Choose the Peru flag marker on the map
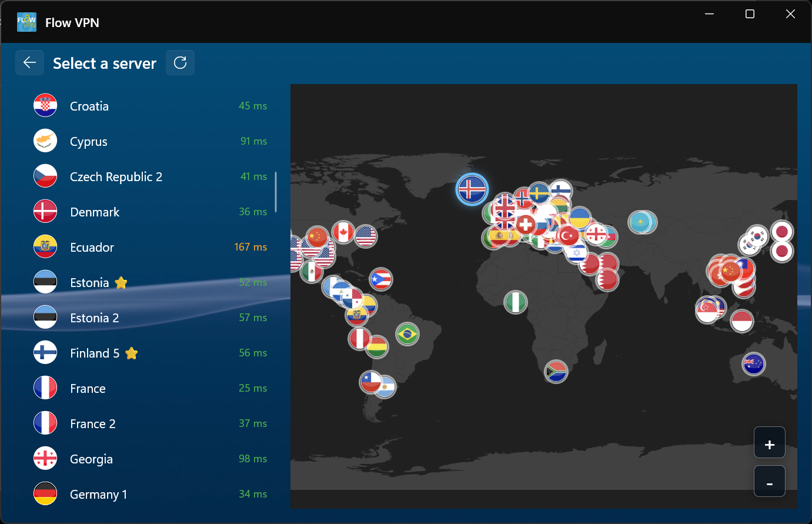Image resolution: width=812 pixels, height=524 pixels. [359, 339]
